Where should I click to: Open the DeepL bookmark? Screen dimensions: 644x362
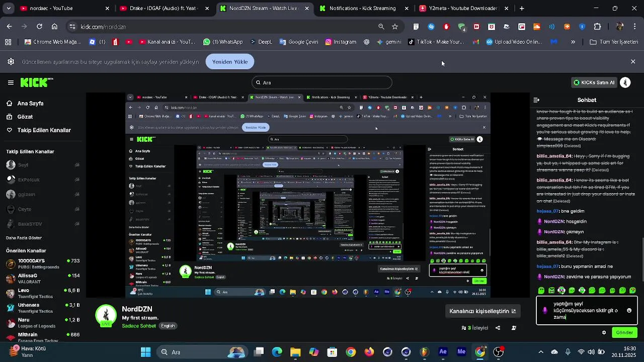point(261,42)
